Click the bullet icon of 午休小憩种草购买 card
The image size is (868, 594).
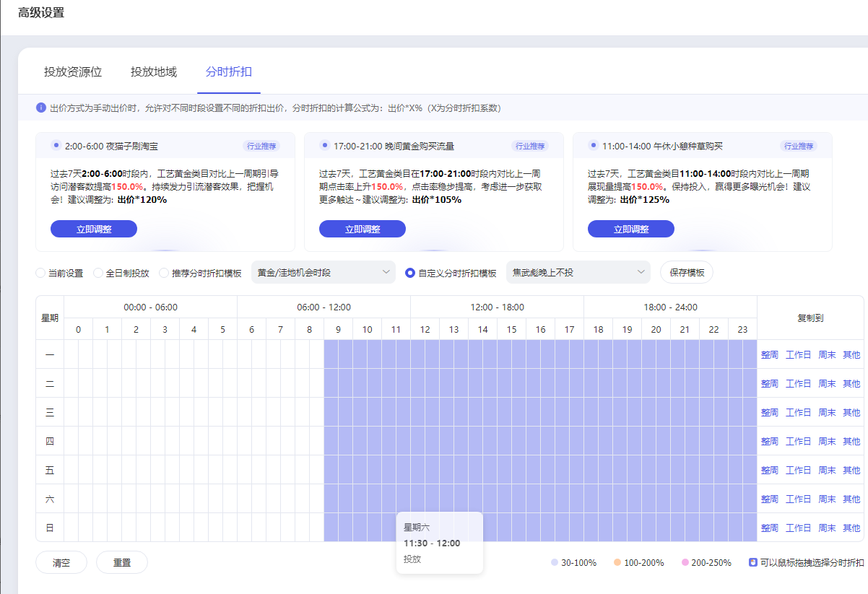click(593, 145)
